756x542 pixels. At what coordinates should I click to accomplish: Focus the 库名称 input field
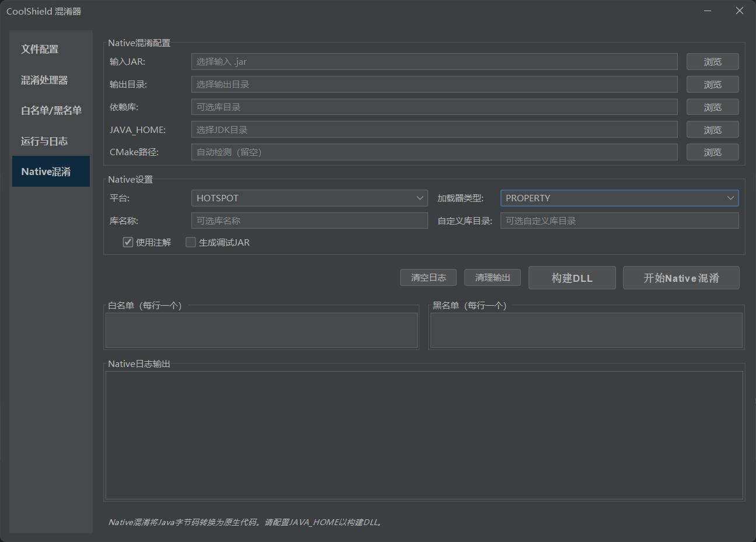(x=309, y=221)
